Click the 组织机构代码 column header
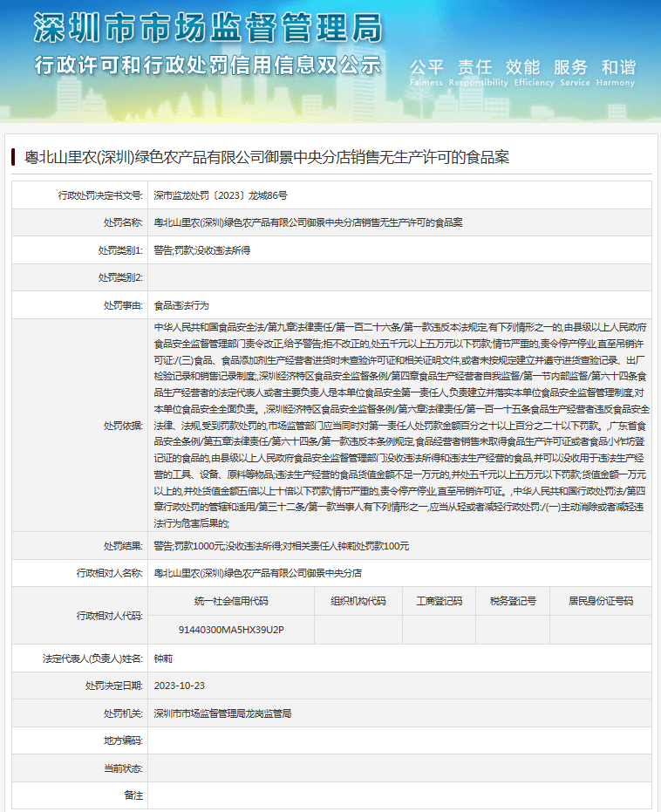The image size is (661, 812). [358, 601]
